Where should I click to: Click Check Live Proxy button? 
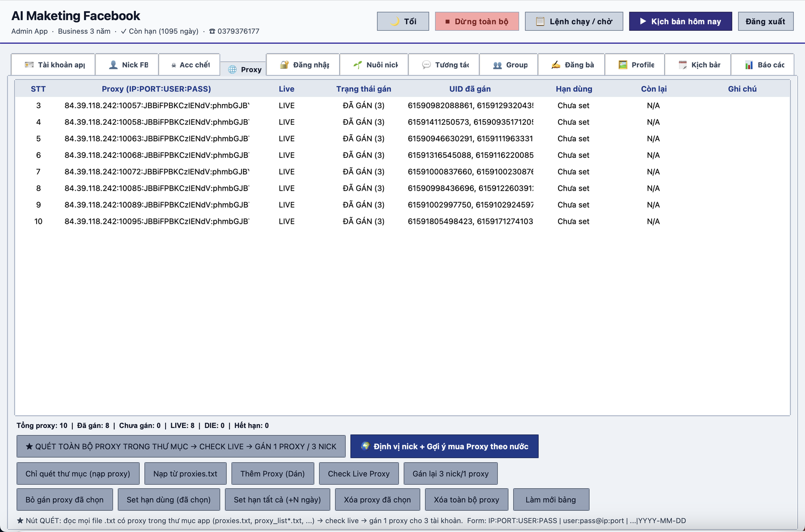359,474
